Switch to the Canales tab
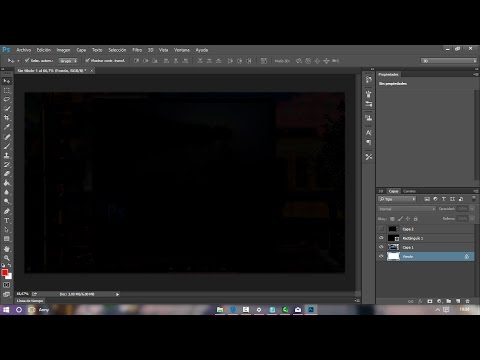 click(x=409, y=191)
